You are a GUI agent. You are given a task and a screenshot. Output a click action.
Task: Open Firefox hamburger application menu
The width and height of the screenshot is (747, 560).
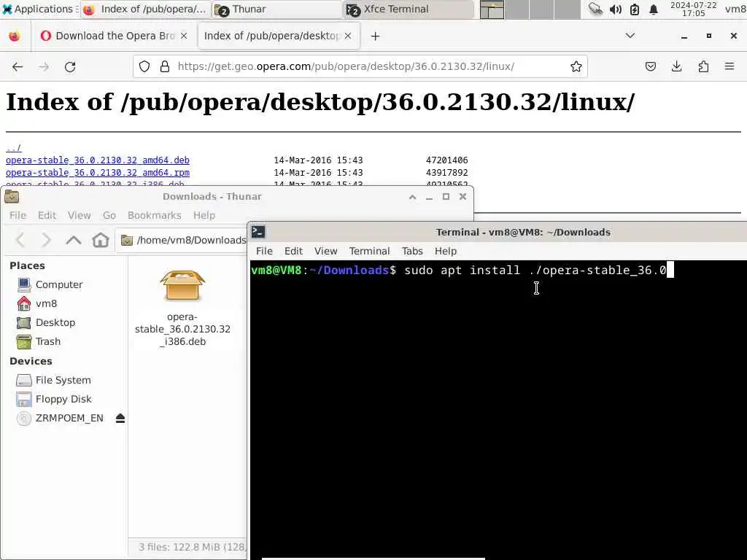pyautogui.click(x=729, y=66)
